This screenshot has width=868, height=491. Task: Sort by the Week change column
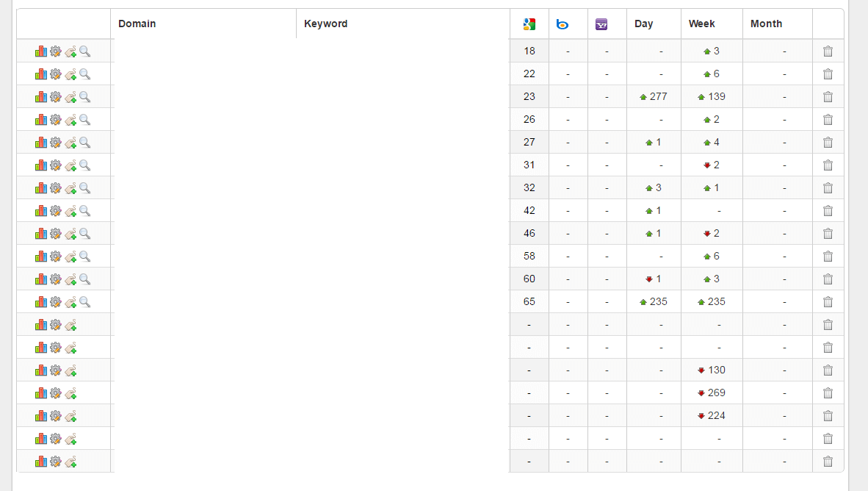702,24
